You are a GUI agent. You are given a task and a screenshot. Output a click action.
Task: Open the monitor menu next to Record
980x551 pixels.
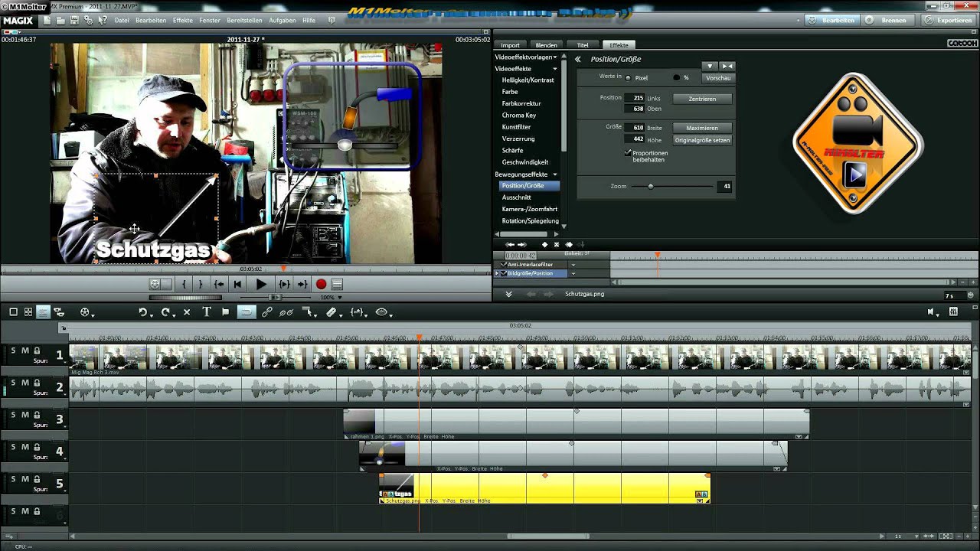click(x=337, y=284)
